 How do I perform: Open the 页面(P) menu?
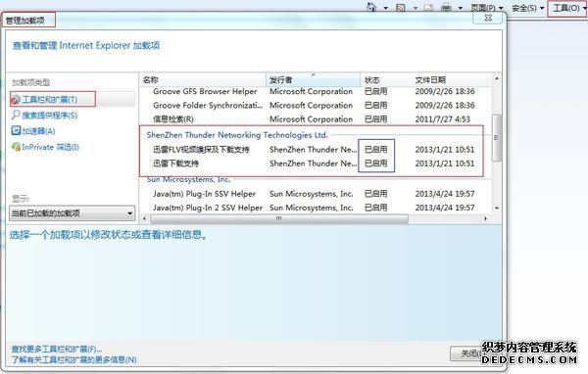point(487,8)
